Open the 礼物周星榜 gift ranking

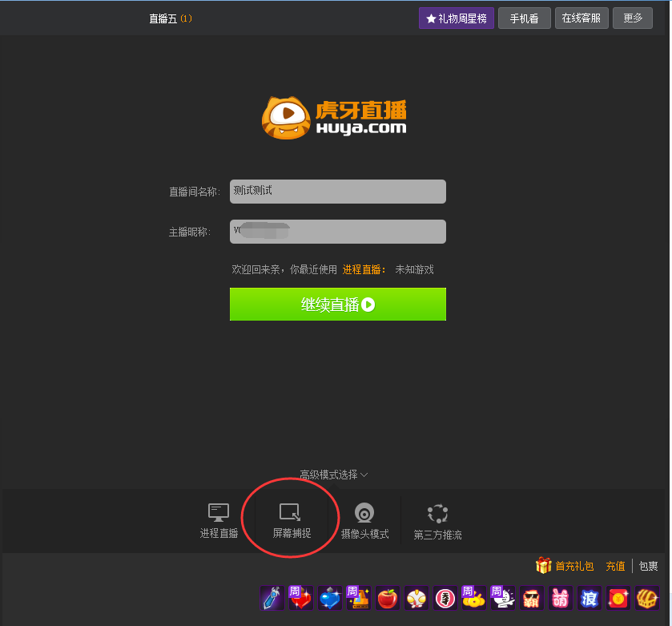457,18
